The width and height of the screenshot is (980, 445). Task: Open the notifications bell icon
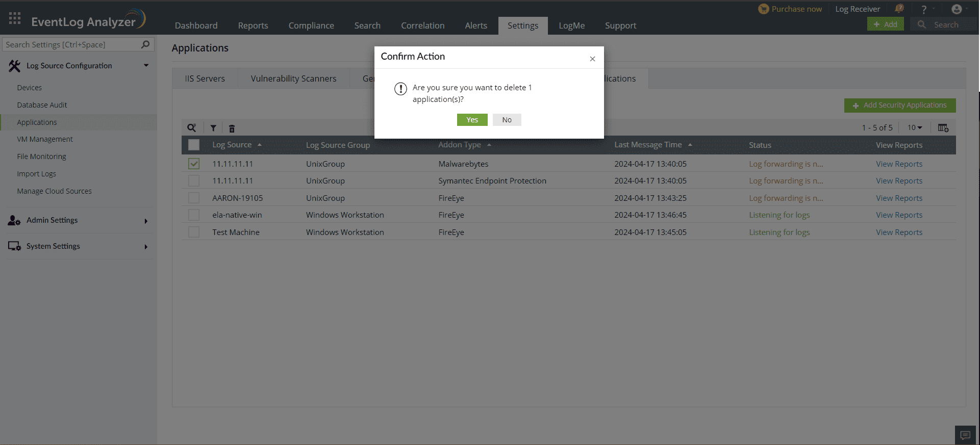coord(899,9)
